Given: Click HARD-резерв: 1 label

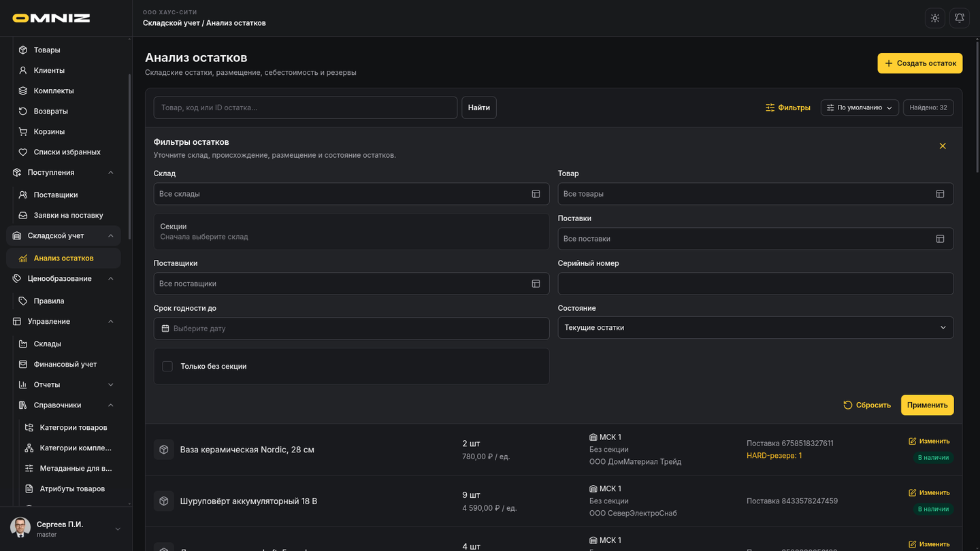Looking at the screenshot, I should click(774, 456).
